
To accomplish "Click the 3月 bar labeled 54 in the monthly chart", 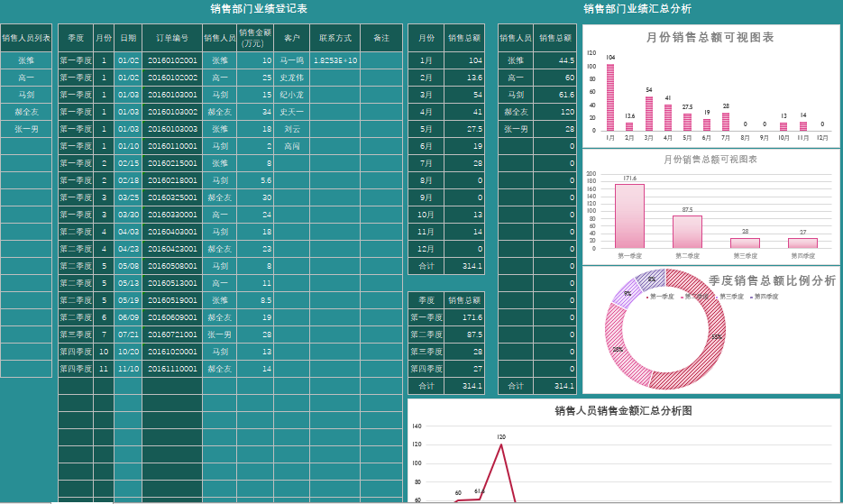I will pyautogui.click(x=649, y=114).
